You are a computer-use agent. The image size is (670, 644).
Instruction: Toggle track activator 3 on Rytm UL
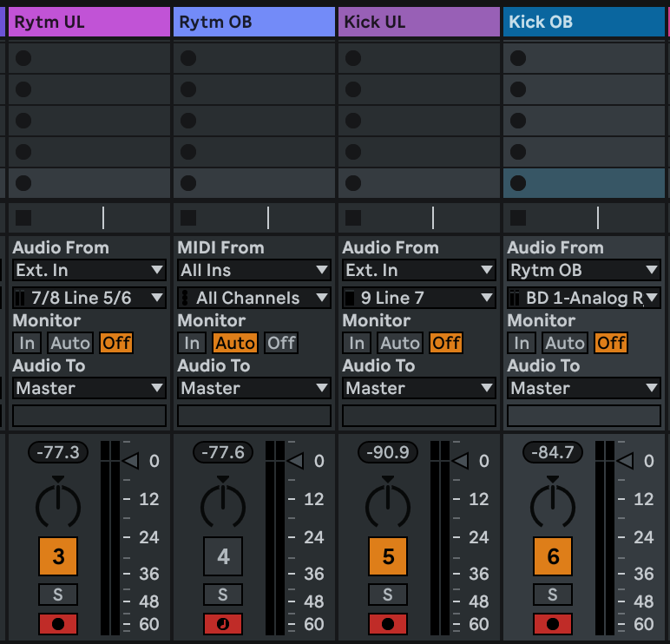[58, 556]
